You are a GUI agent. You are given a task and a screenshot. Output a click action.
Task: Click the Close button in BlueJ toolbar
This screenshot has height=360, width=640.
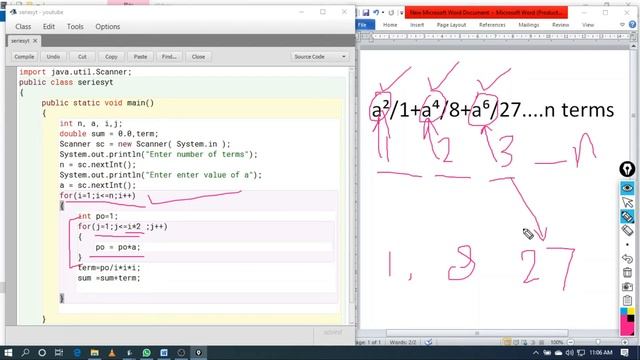pyautogui.click(x=198, y=57)
